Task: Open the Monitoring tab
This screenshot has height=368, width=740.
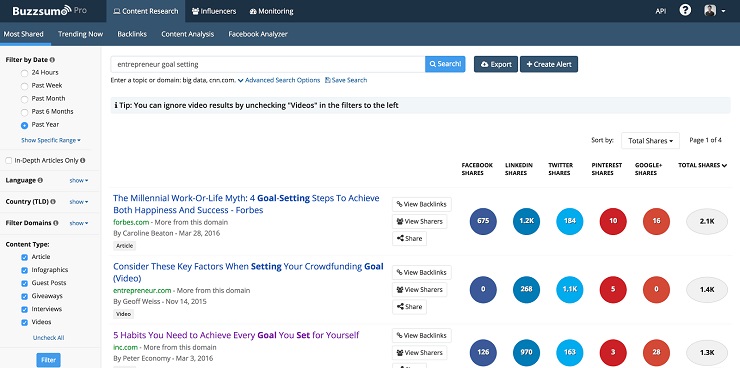Action: tap(271, 11)
